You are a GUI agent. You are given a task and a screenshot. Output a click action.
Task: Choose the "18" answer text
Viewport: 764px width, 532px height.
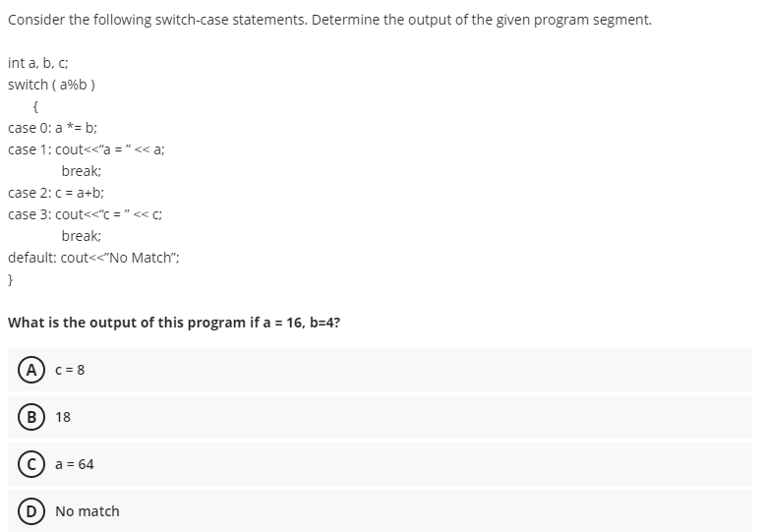point(63,417)
